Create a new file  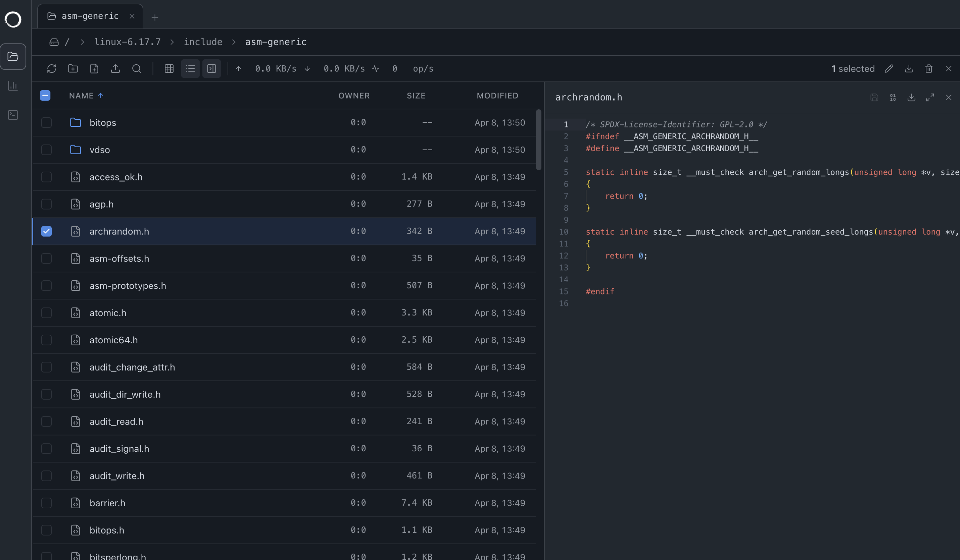tap(94, 69)
